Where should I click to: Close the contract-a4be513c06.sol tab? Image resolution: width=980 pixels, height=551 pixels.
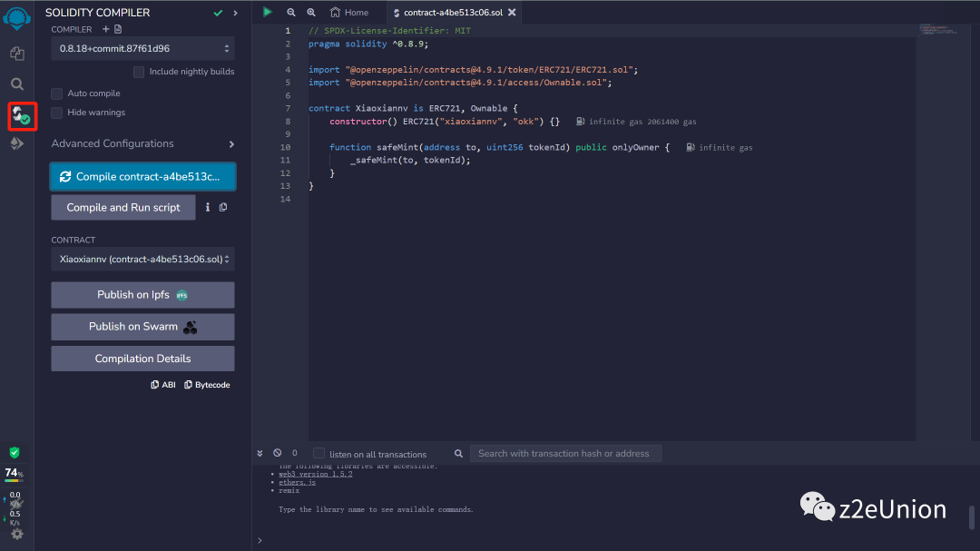click(512, 13)
